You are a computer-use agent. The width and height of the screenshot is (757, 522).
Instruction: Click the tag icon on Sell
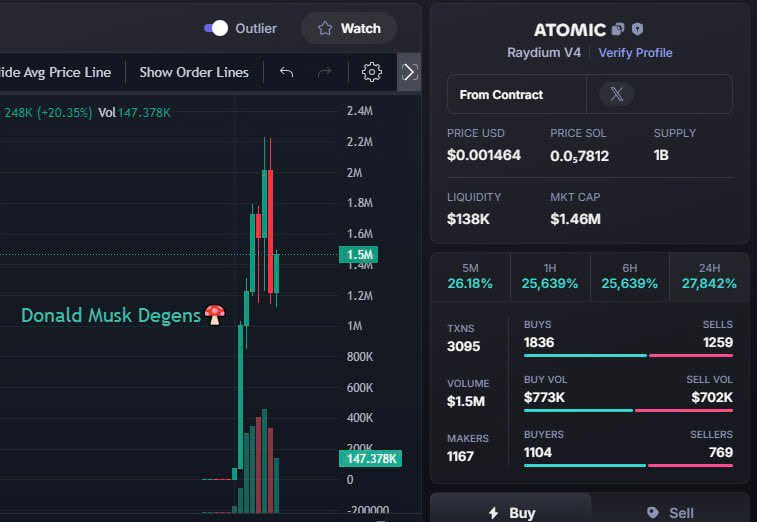pyautogui.click(x=653, y=513)
